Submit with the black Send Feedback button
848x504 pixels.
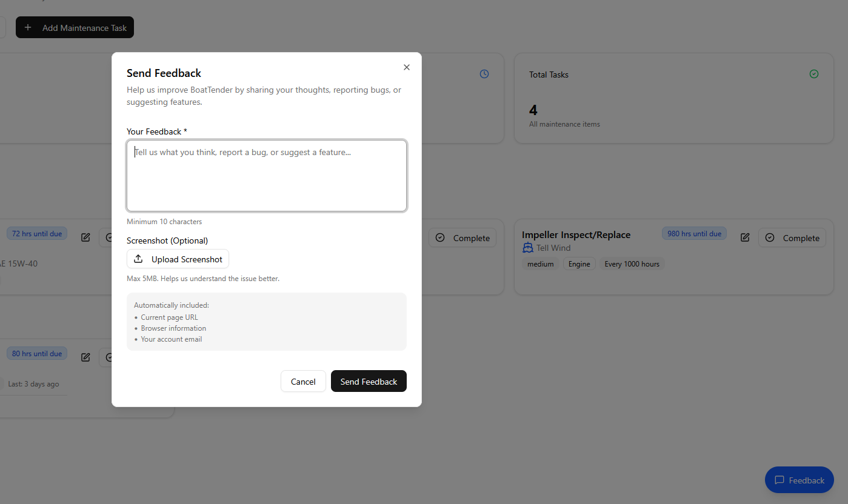pos(369,382)
